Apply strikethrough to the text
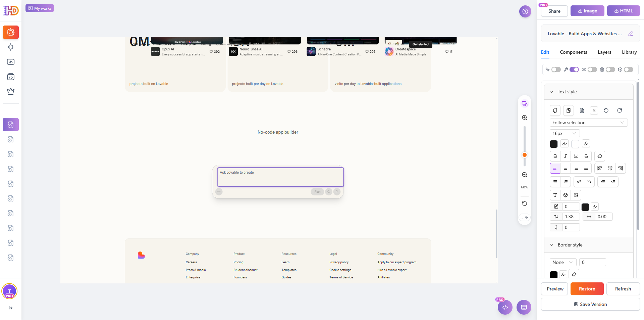This screenshot has width=644, height=320. click(x=586, y=156)
